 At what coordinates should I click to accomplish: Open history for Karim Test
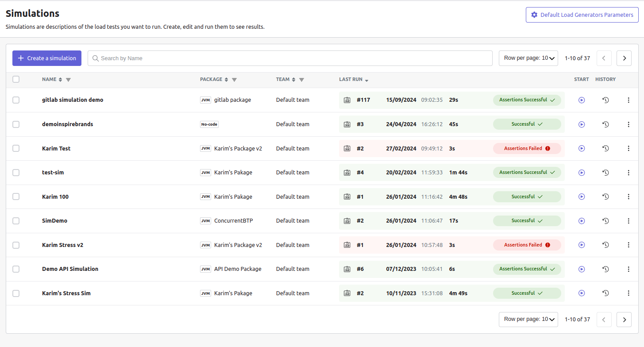(605, 149)
